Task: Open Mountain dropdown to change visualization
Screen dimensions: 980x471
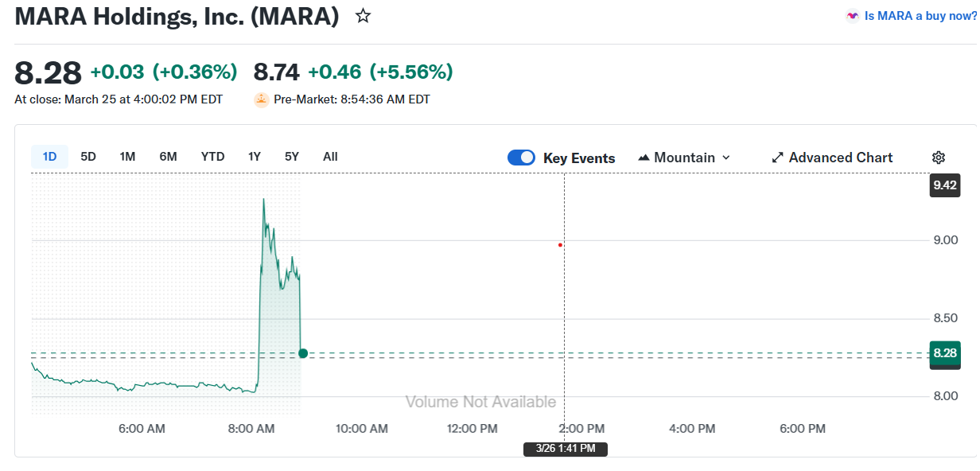Action: click(x=684, y=157)
